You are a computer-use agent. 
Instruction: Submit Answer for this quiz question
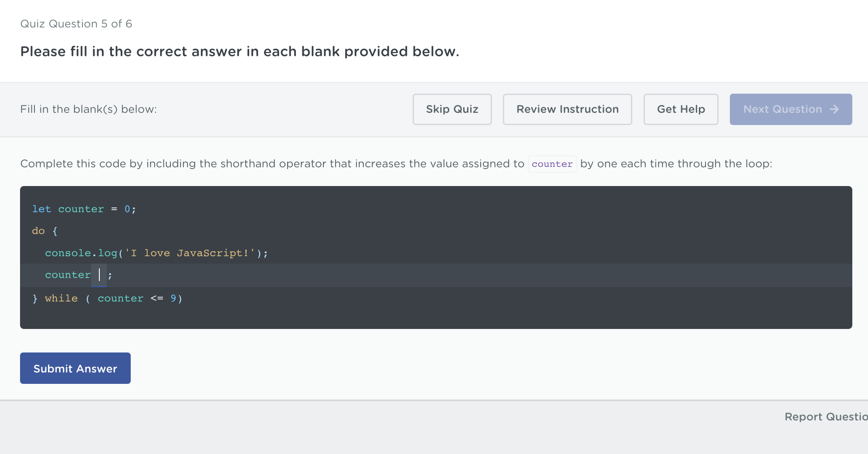[x=75, y=368]
